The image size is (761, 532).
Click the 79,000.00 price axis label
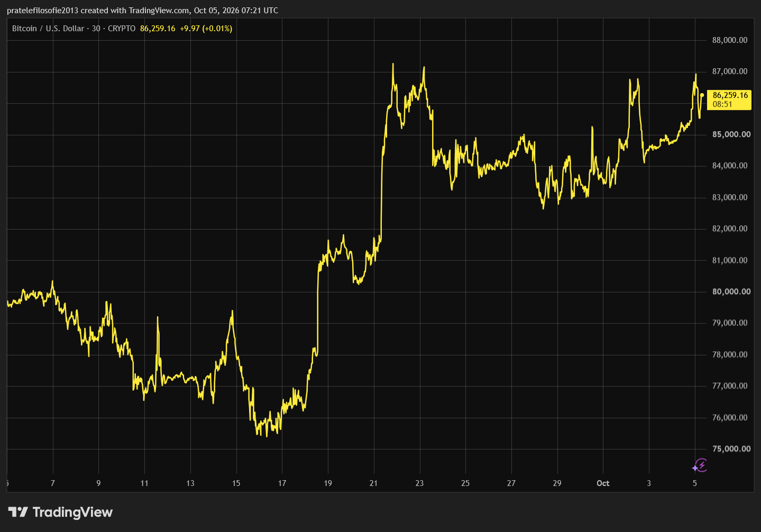[x=730, y=323]
